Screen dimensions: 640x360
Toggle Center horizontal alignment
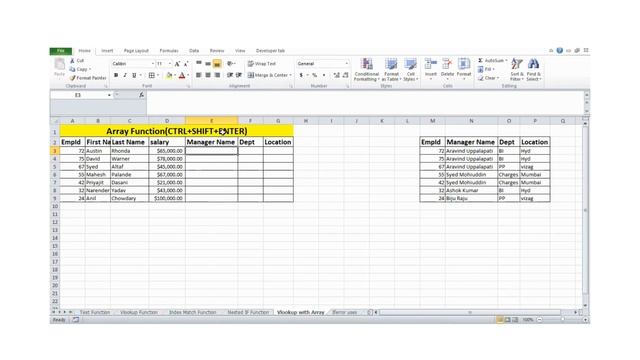208,75
